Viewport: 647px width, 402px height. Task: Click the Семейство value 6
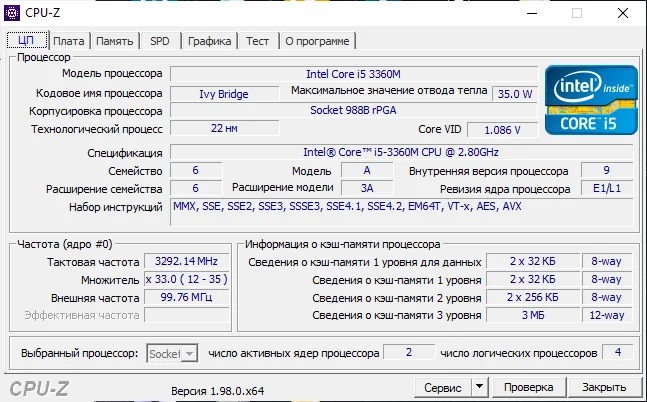coord(196,170)
